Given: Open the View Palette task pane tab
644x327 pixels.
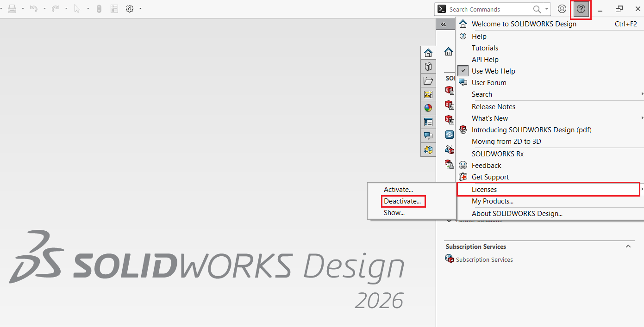Looking at the screenshot, I should 428,95.
